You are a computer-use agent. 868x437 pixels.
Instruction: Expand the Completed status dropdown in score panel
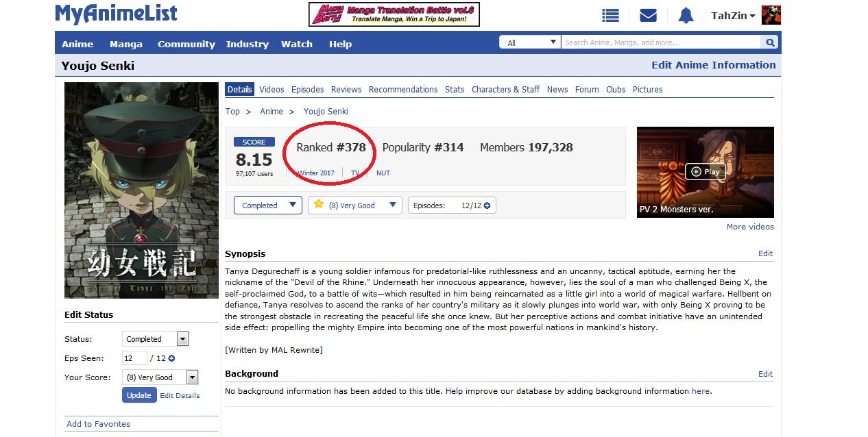click(x=268, y=205)
